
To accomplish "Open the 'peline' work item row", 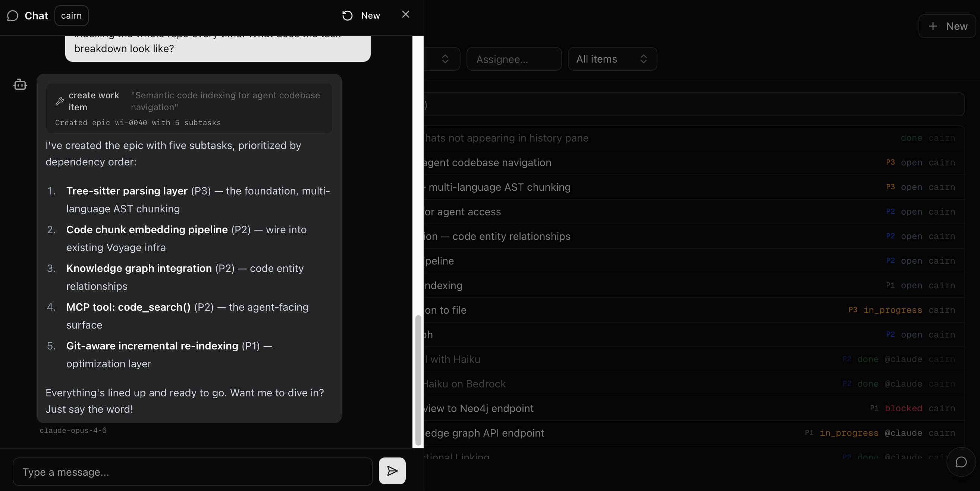I will (x=694, y=261).
